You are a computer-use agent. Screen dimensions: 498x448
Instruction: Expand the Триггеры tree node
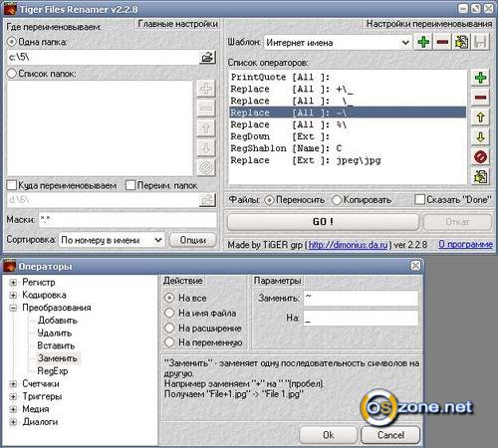13,396
